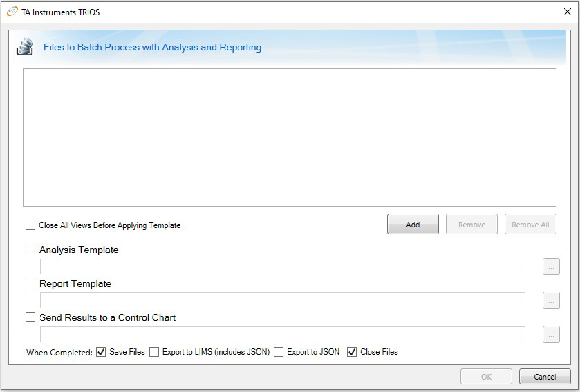Image resolution: width=580 pixels, height=392 pixels.
Task: Tick the Analysis Template checkbox
Action: click(x=30, y=250)
